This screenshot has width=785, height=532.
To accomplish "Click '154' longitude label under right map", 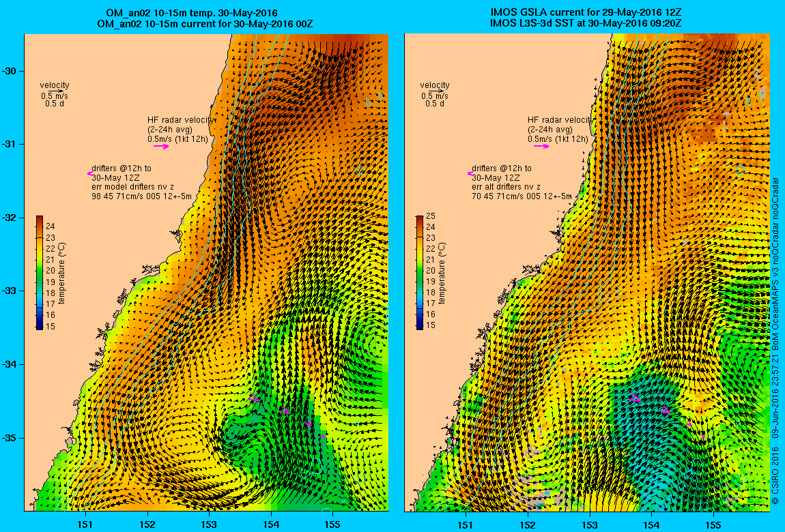I will (651, 524).
